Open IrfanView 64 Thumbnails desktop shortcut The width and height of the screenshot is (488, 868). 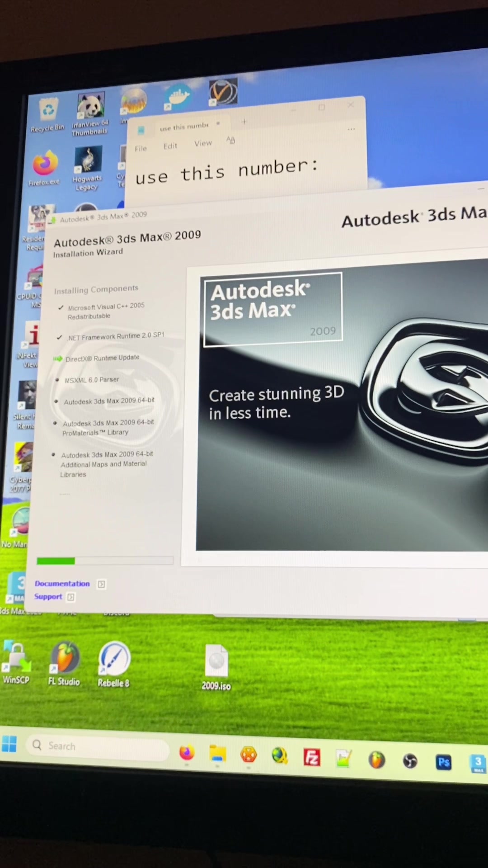(x=90, y=114)
